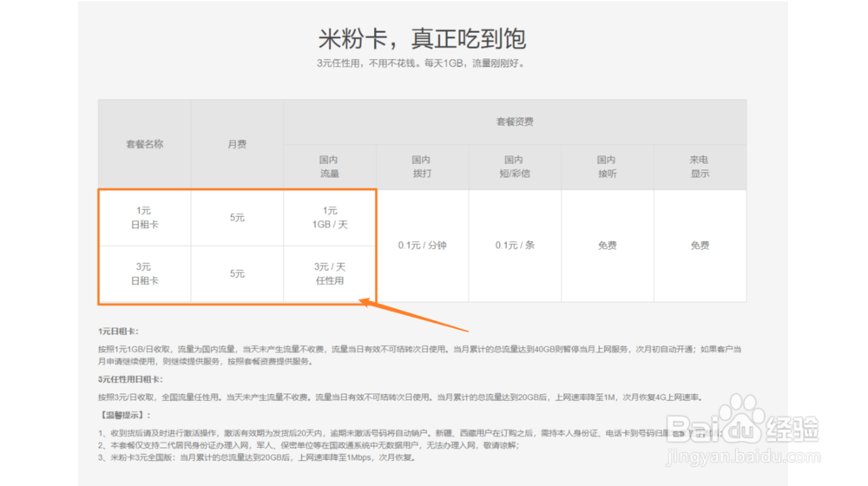Select the 国内流量 column header
868x486 pixels.
pos(329,167)
